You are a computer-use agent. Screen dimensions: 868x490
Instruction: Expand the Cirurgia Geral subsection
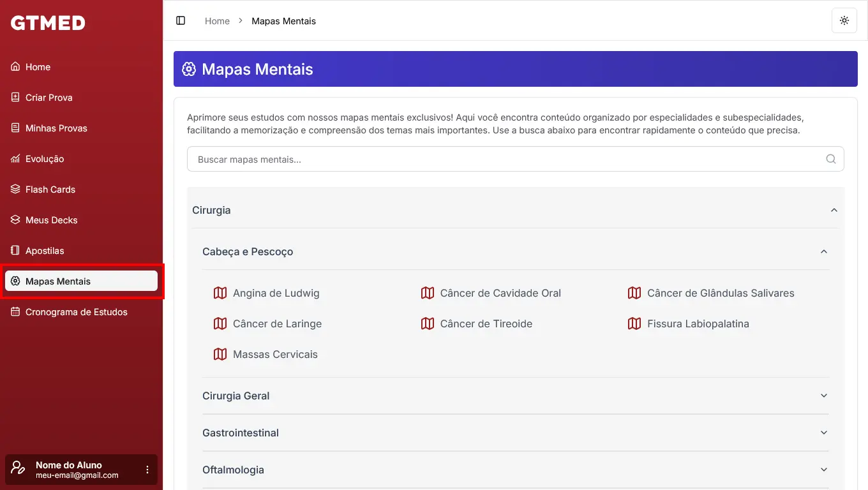coord(823,396)
